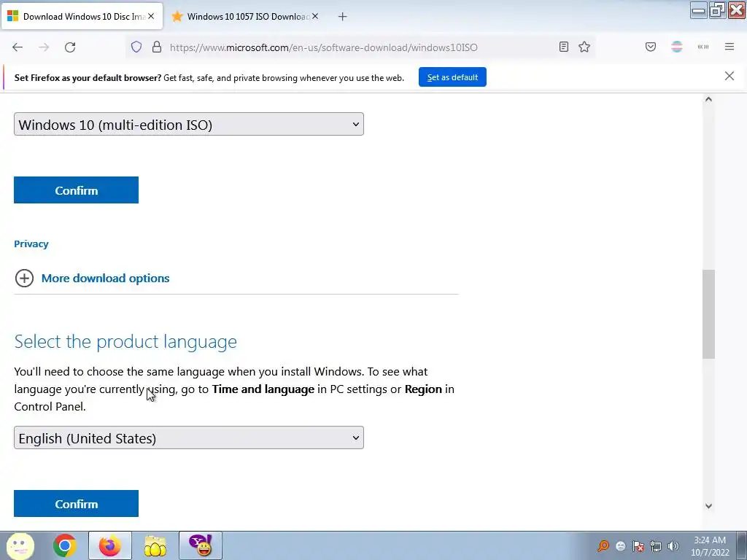747x560 pixels.
Task: Close the Windows 10 1057 ISO Download tab
Action: [x=315, y=16]
